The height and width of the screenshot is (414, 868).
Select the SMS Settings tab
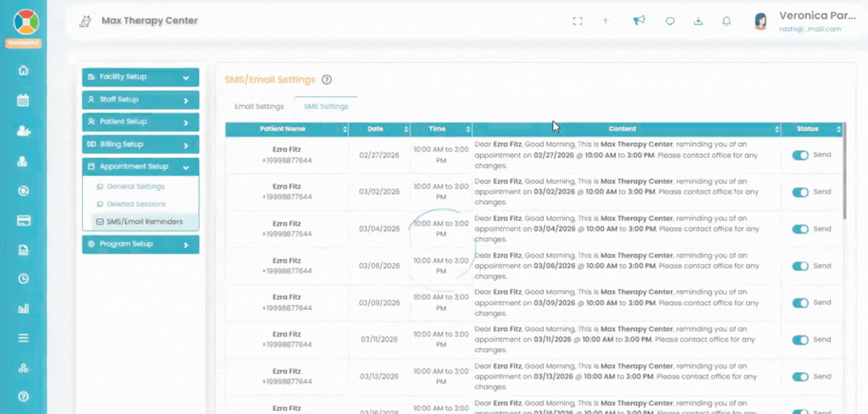click(326, 107)
